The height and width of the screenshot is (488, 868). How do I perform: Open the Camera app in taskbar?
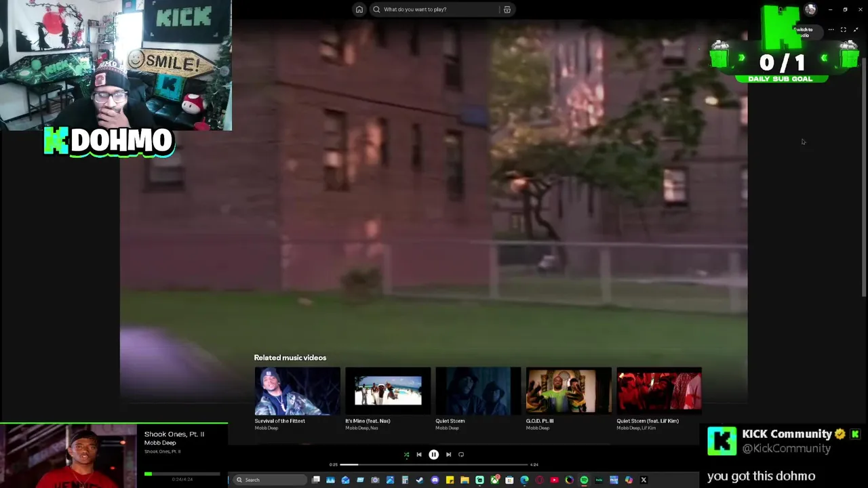pyautogui.click(x=375, y=480)
